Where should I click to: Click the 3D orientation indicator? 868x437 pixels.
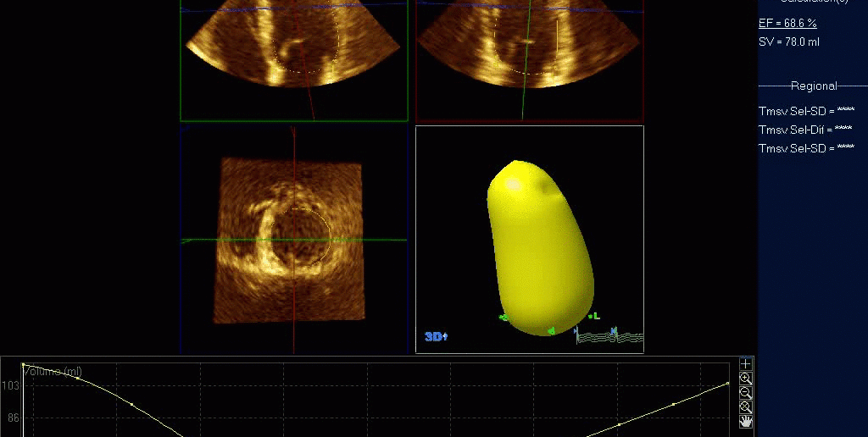click(437, 335)
